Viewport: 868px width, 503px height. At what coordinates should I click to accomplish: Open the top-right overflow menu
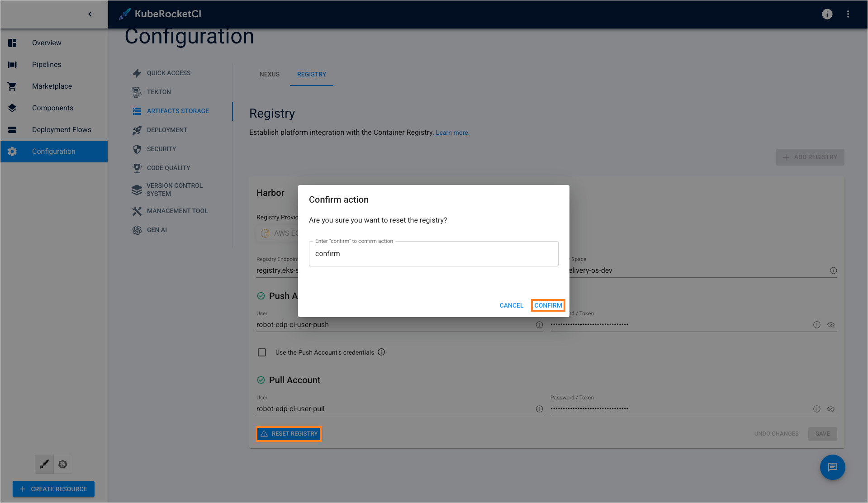click(848, 14)
